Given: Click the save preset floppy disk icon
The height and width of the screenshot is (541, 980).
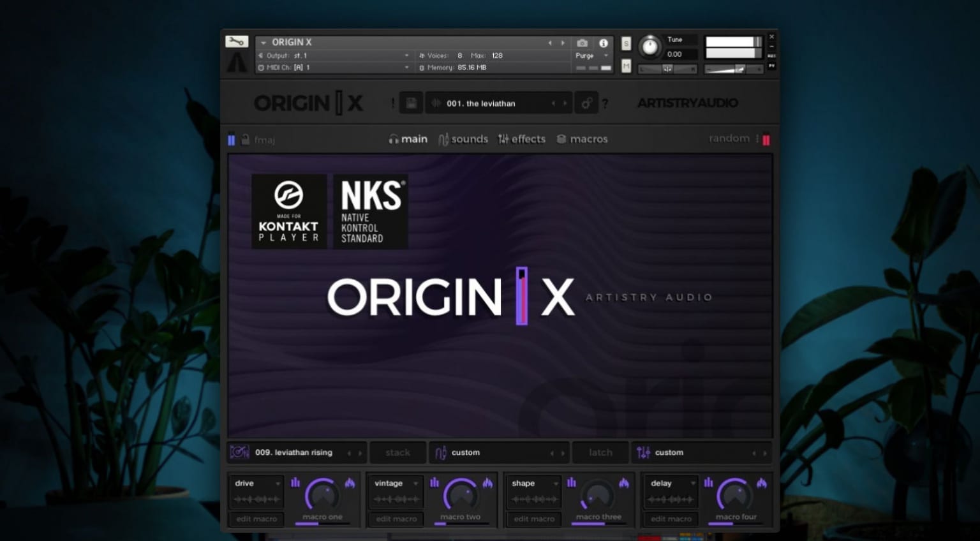Looking at the screenshot, I should pos(411,103).
